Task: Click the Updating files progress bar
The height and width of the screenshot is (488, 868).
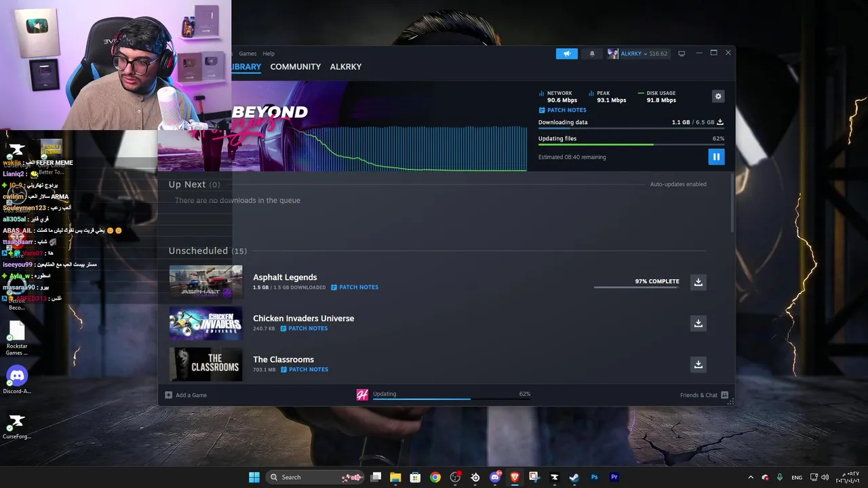Action: (631, 144)
